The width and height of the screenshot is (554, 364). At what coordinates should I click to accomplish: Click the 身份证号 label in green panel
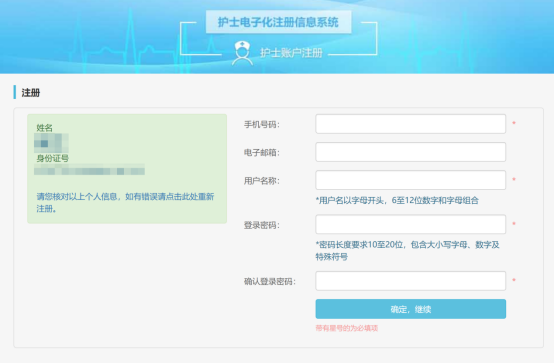pyautogui.click(x=52, y=158)
